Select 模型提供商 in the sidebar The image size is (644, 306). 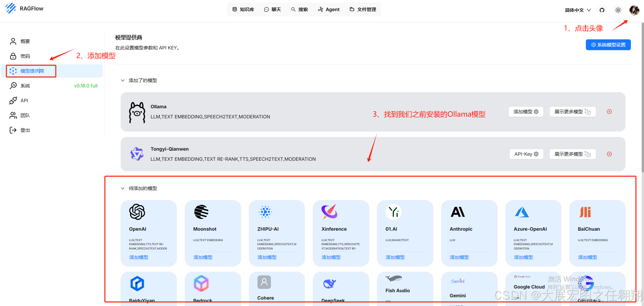(52, 71)
